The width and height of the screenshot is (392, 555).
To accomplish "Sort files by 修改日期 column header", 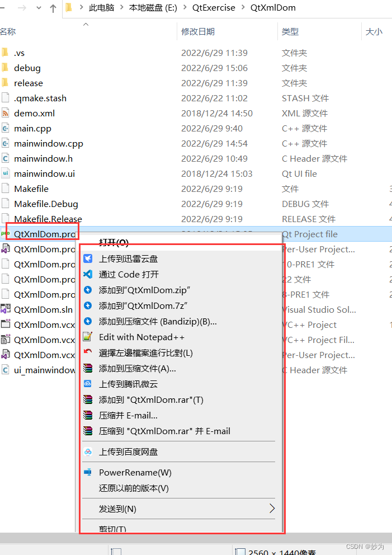I will pos(198,31).
